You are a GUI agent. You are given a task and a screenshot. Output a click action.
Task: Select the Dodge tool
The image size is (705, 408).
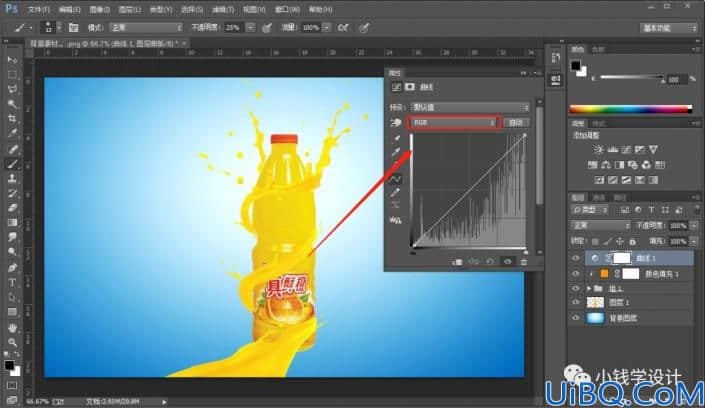click(x=12, y=252)
